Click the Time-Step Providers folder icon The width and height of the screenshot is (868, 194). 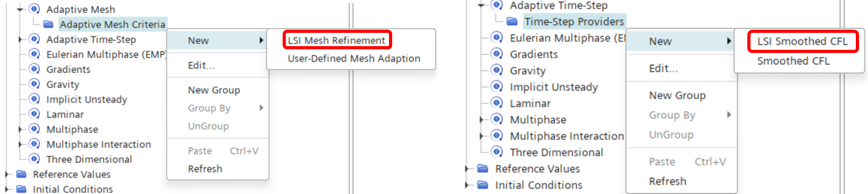pyautogui.click(x=512, y=22)
